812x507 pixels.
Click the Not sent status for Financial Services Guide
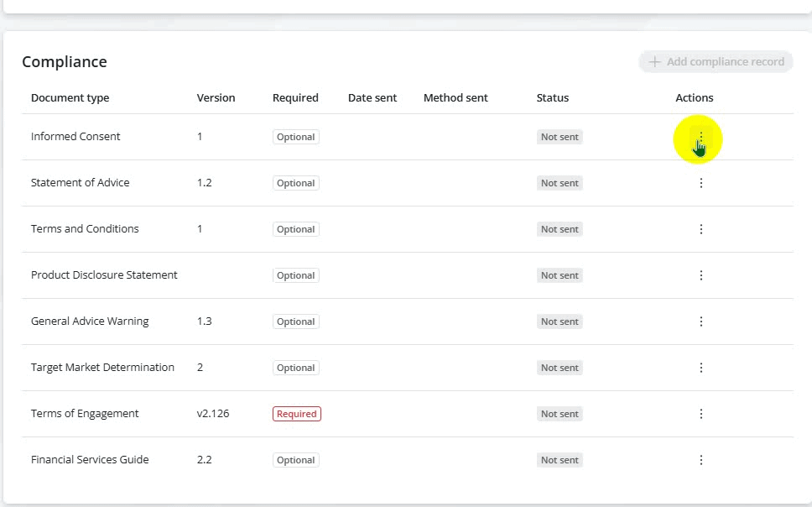tap(560, 460)
